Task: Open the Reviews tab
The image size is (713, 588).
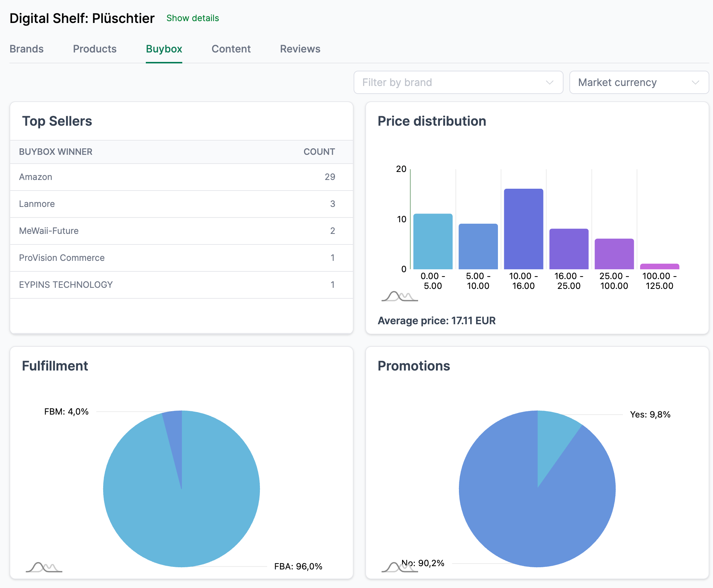Action: coord(300,49)
